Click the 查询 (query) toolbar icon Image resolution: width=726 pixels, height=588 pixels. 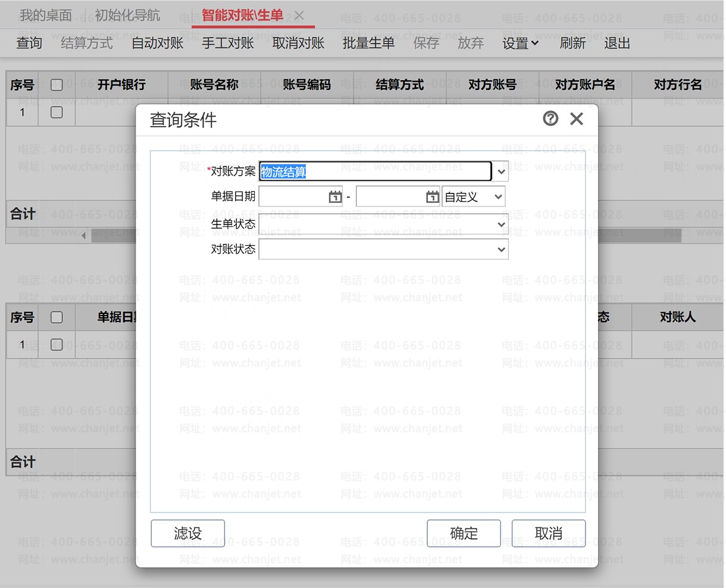coord(29,43)
